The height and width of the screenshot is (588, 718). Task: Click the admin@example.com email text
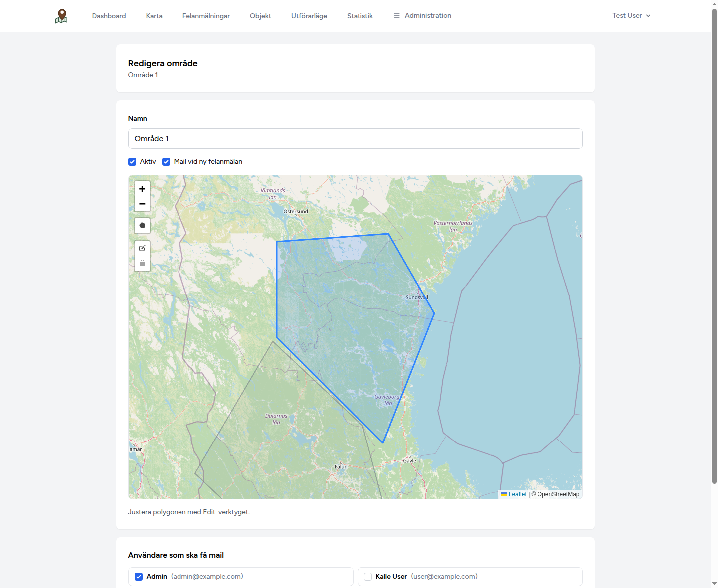coord(207,576)
